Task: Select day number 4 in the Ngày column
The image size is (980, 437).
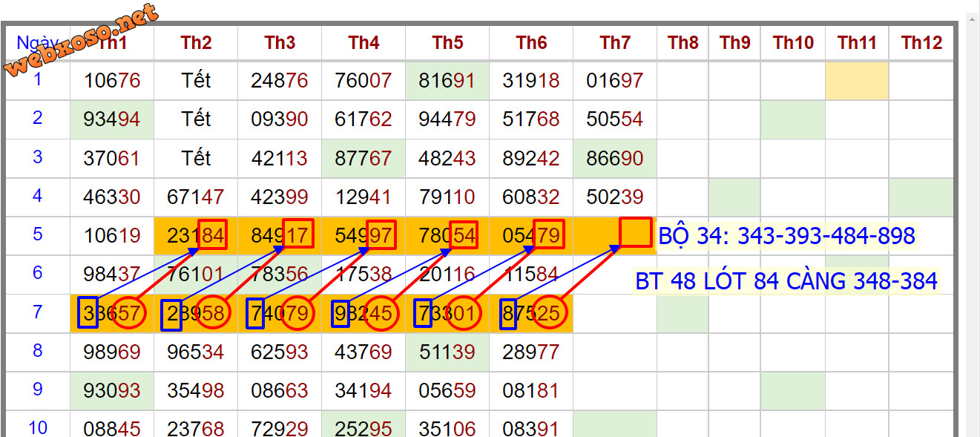Action: point(38,196)
